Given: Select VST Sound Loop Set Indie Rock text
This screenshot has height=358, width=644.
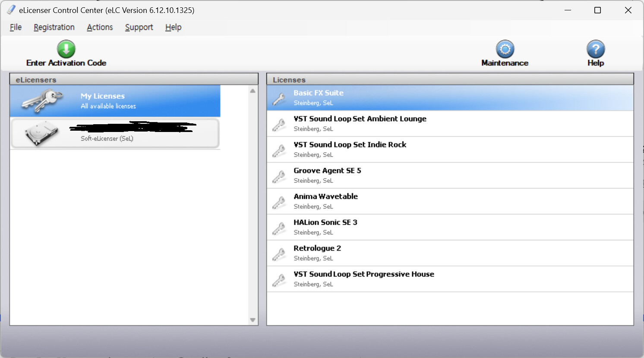Looking at the screenshot, I should (x=350, y=144).
